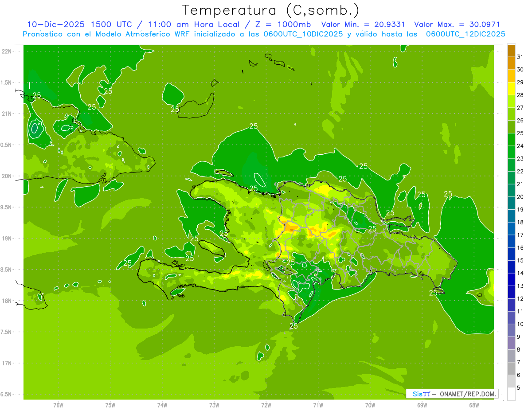Click the 68W longitude axis label
Image resolution: width=532 pixels, height=411 pixels.
(474, 405)
